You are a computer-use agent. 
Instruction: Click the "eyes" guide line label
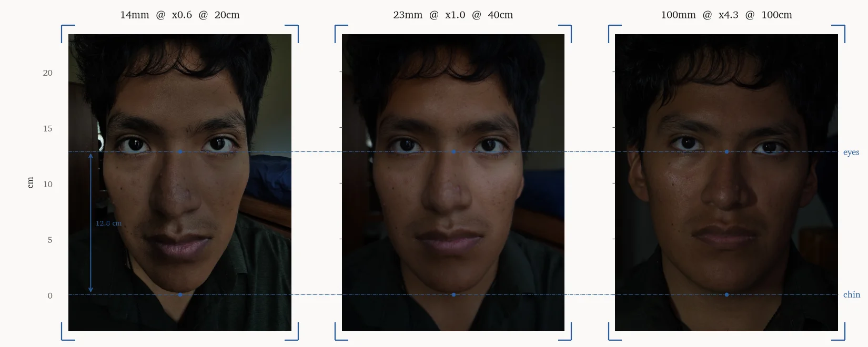pos(851,152)
